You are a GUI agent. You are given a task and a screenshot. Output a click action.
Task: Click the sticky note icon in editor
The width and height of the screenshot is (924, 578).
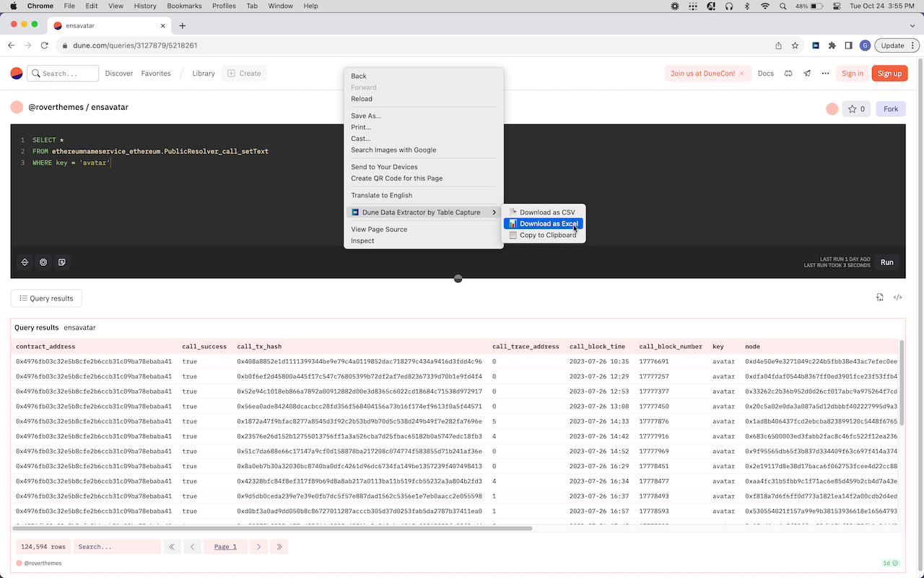(62, 262)
